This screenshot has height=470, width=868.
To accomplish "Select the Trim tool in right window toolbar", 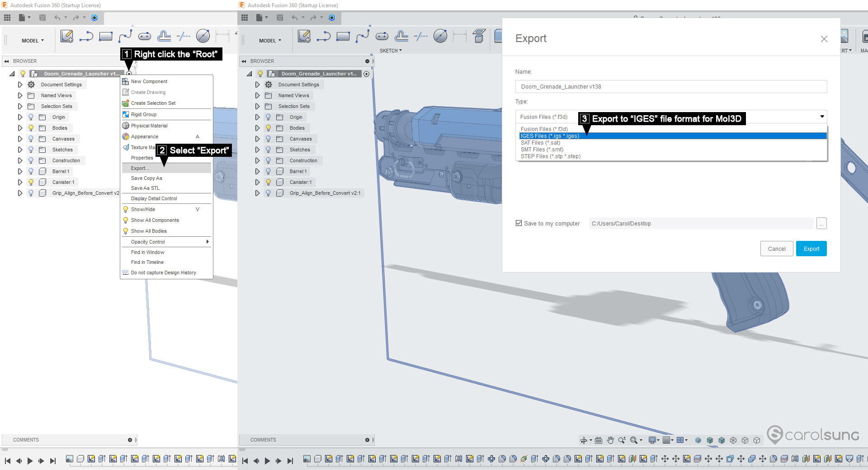I will tap(421, 36).
